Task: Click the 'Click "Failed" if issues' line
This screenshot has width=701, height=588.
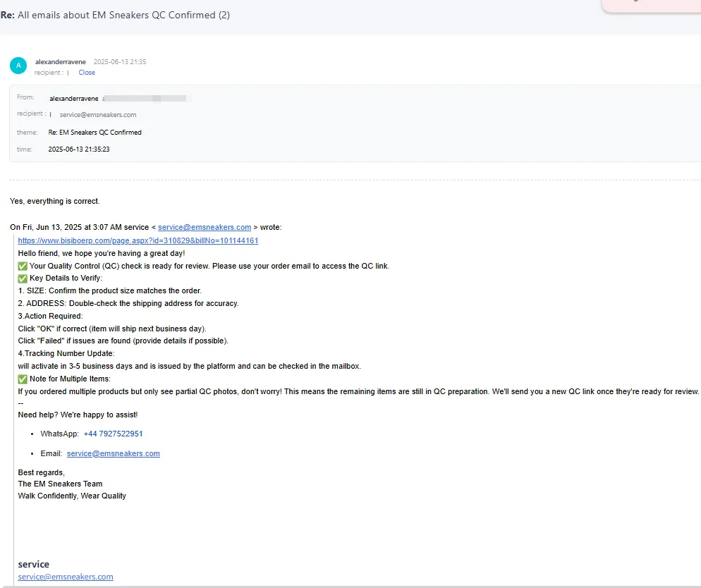Action: click(123, 341)
